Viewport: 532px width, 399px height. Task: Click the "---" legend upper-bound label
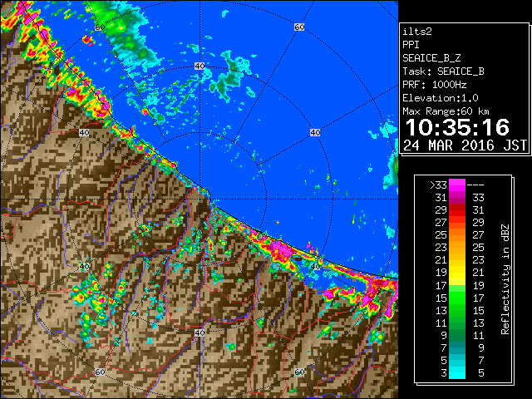click(475, 185)
